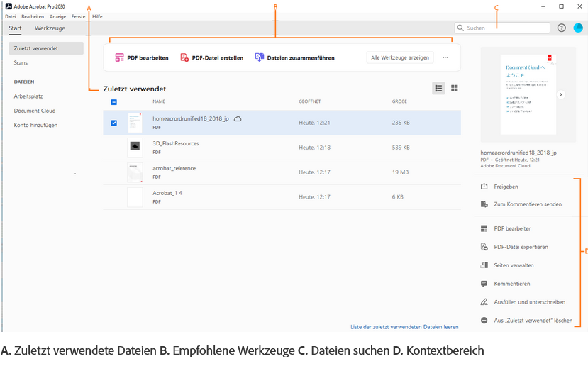This screenshot has width=588, height=366.
Task: Switch to list view layout
Action: [x=439, y=88]
